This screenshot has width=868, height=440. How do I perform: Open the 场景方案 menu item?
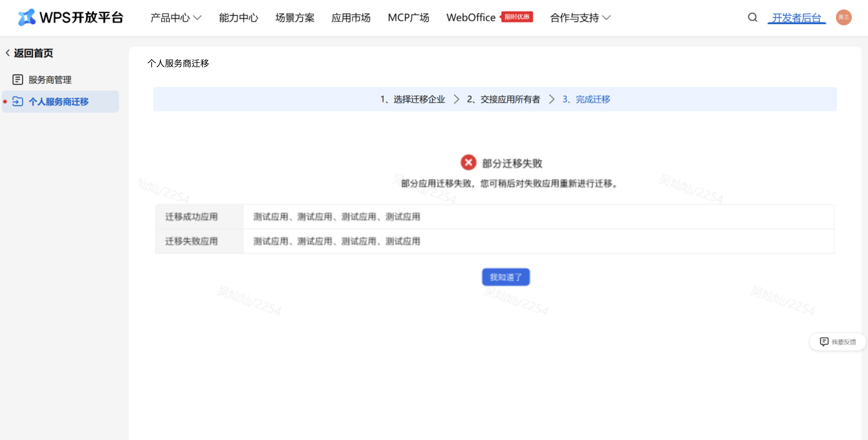[295, 18]
